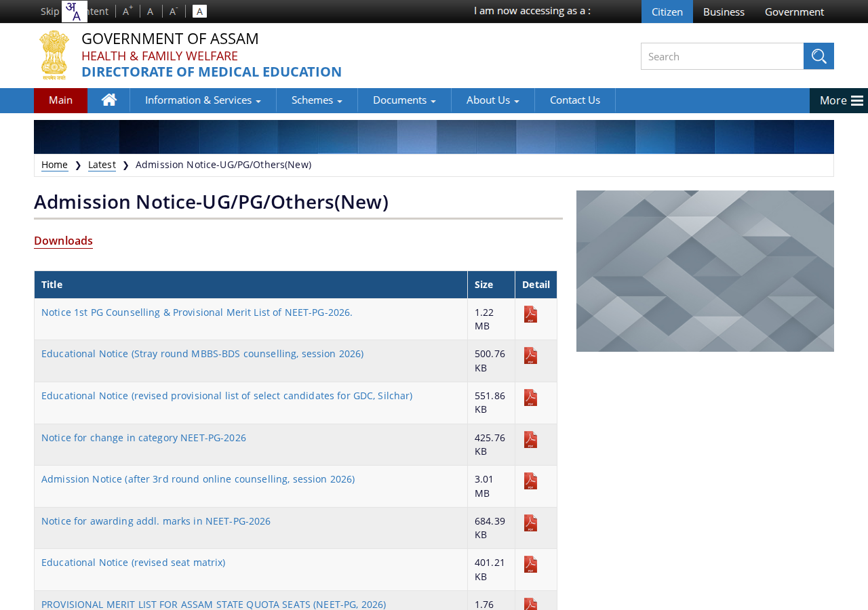
Task: Open PDF for Stray round MBBS-BDS notice
Action: [530, 356]
